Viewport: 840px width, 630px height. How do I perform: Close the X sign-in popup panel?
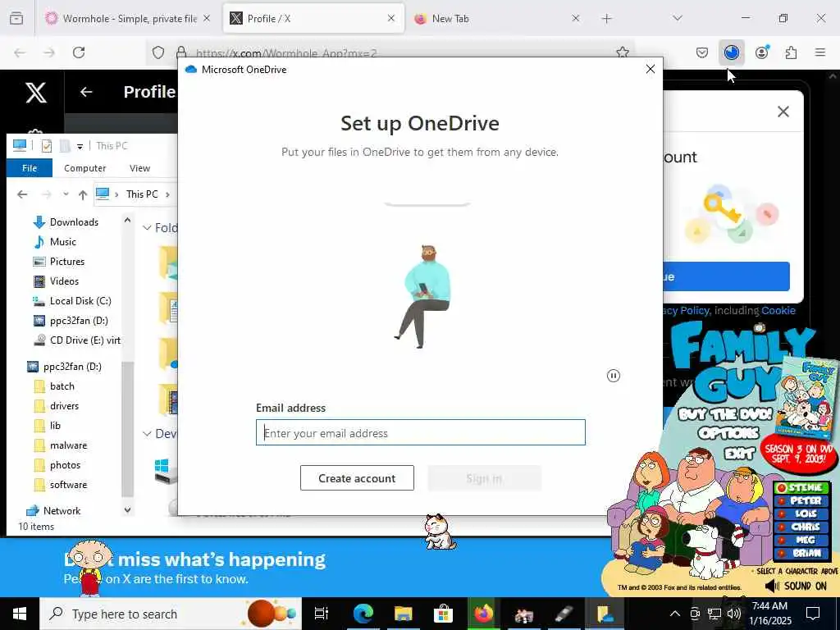783,112
